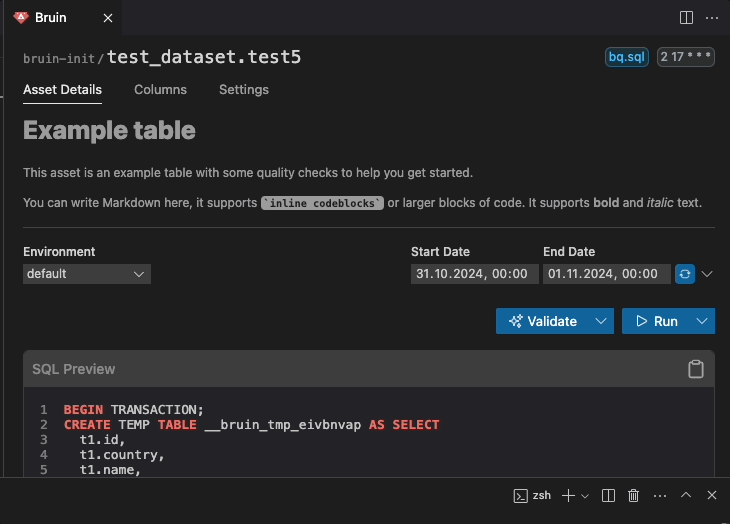Open terminal panel ellipsis menu
Screen dimensions: 730x524
(660, 496)
